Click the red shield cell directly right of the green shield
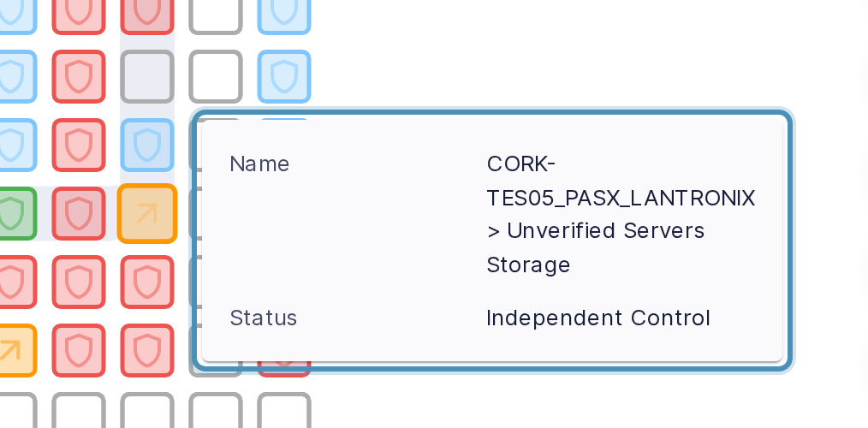Image resolution: width=868 pixels, height=428 pixels. pyautogui.click(x=79, y=214)
